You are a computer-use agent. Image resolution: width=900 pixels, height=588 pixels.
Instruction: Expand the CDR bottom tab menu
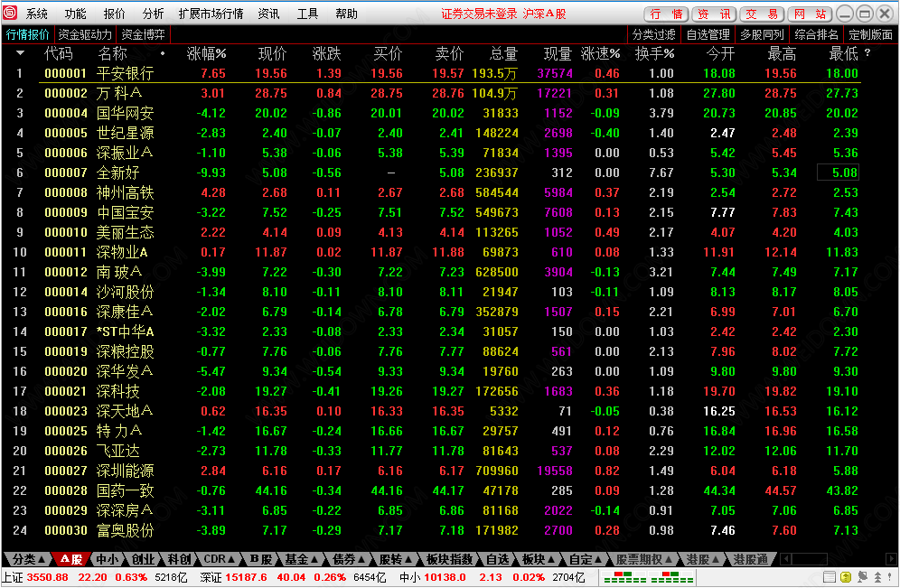[219, 559]
